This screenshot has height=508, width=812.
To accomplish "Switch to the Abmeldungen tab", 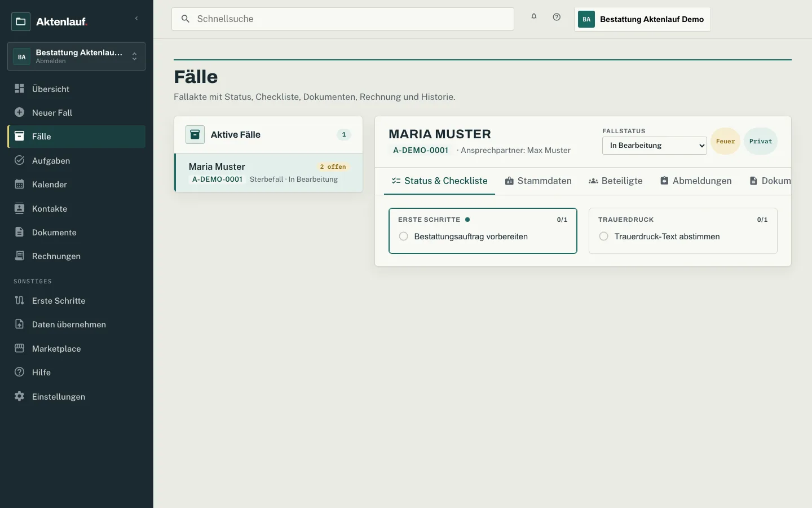I will [x=696, y=181].
